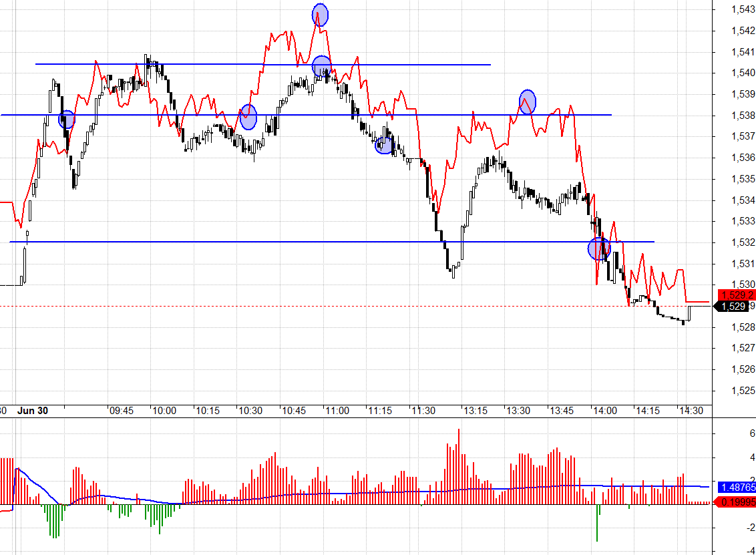Click the blue circle on candles near 11:15
Viewport: 756px width, 555px height.
tap(384, 145)
